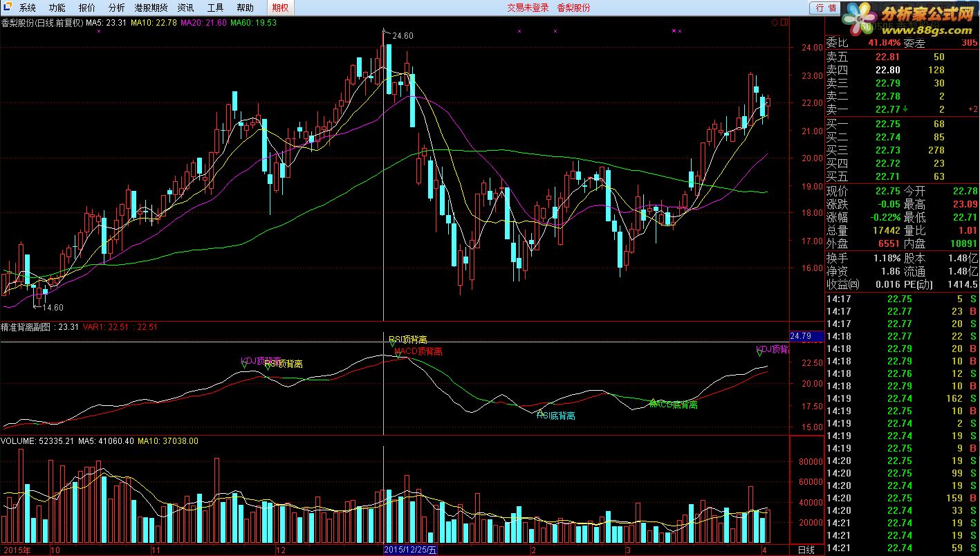The image size is (980, 556).
Task: Click the MA5: 23.31 label
Action: pos(106,23)
